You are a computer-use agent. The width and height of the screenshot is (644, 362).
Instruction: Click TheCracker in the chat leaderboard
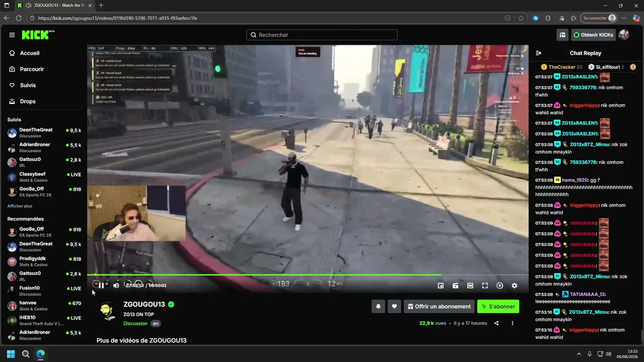pyautogui.click(x=561, y=67)
